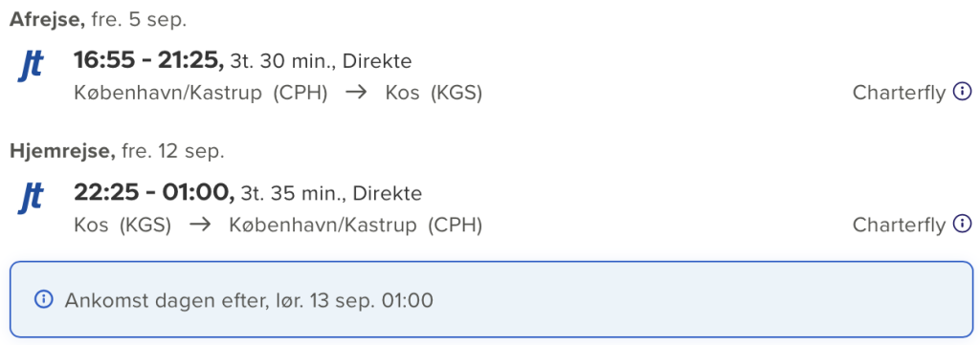Click the Kos (KGS) destination on outbound flight

434,94
